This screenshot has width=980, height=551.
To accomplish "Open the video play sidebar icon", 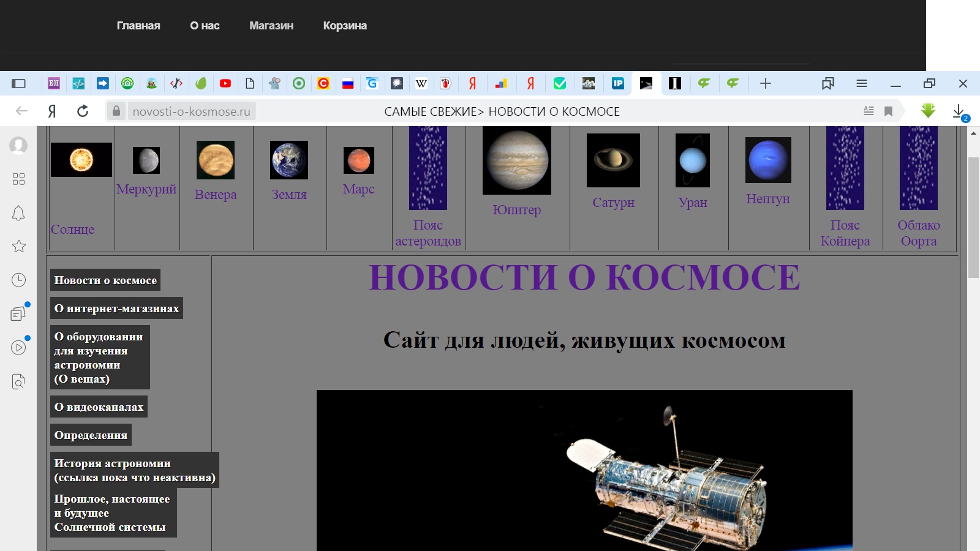I will [x=18, y=347].
